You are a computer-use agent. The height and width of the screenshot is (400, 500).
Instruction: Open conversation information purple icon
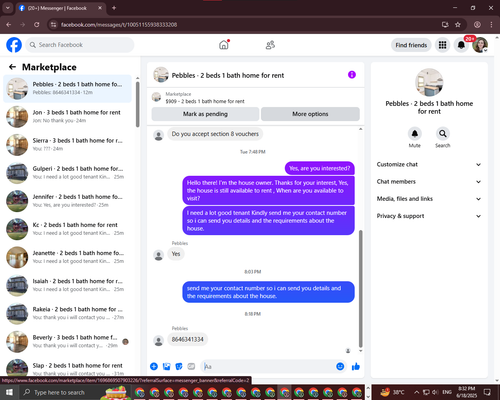point(352,75)
